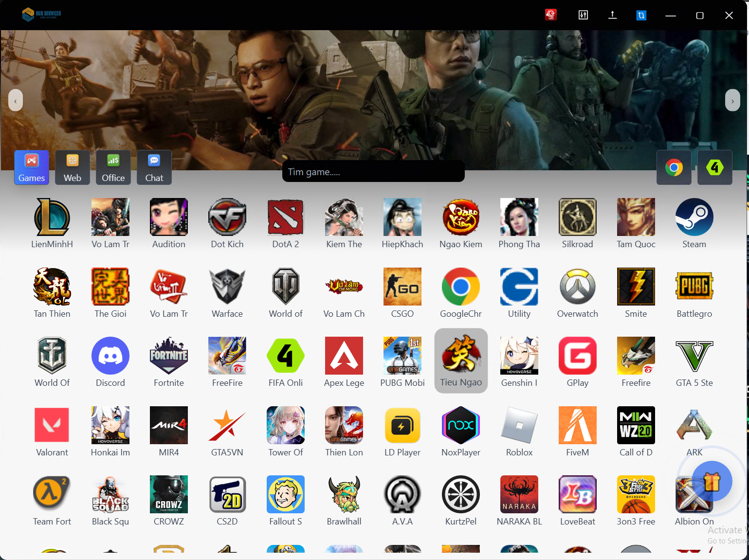Switch to the Office tab
Image resolution: width=749 pixels, height=560 pixels.
(113, 168)
